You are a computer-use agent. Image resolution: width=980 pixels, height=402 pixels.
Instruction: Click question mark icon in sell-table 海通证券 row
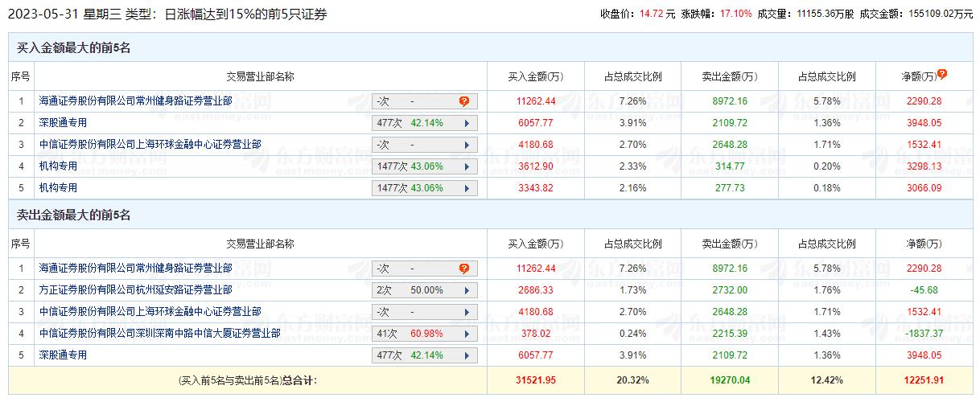464,269
